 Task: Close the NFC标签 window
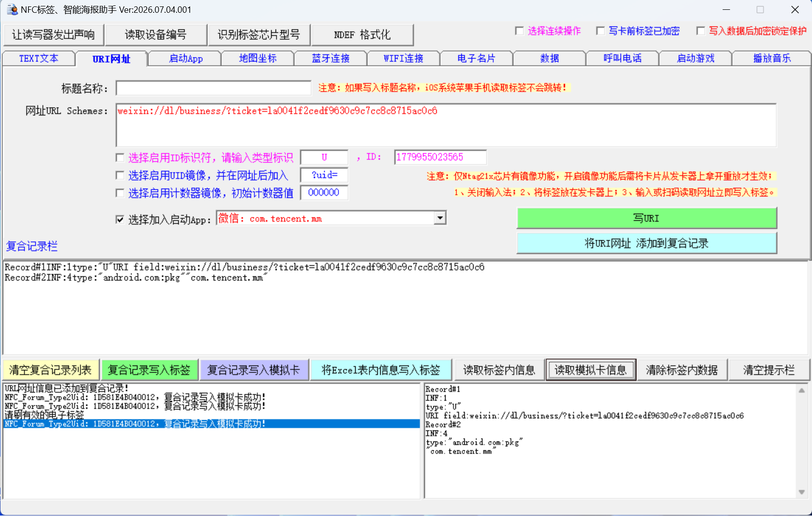[795, 10]
